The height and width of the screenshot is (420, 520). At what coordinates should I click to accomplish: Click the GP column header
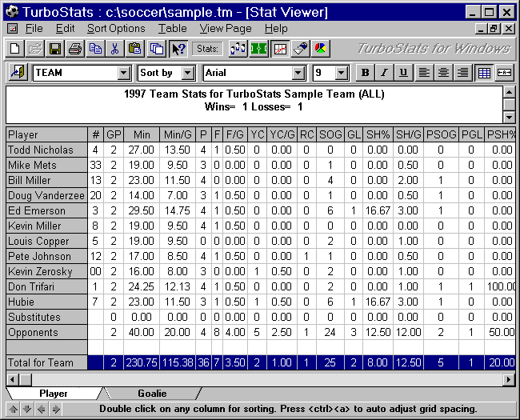pyautogui.click(x=114, y=134)
